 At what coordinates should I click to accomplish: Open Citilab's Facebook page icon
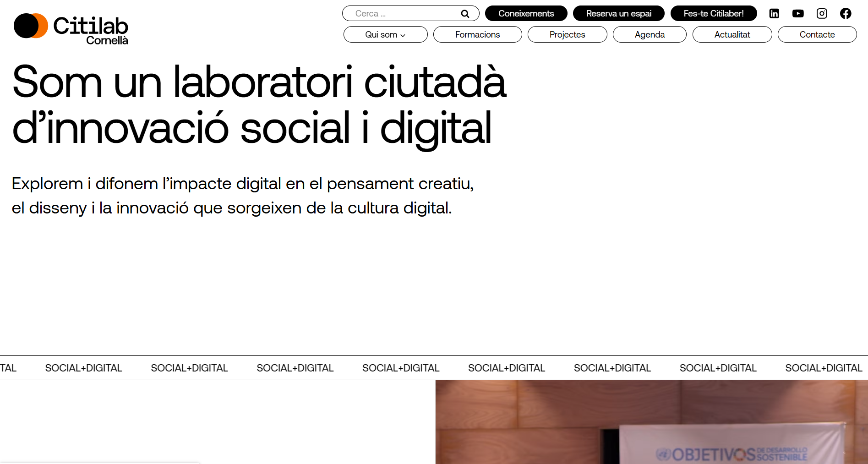click(846, 13)
